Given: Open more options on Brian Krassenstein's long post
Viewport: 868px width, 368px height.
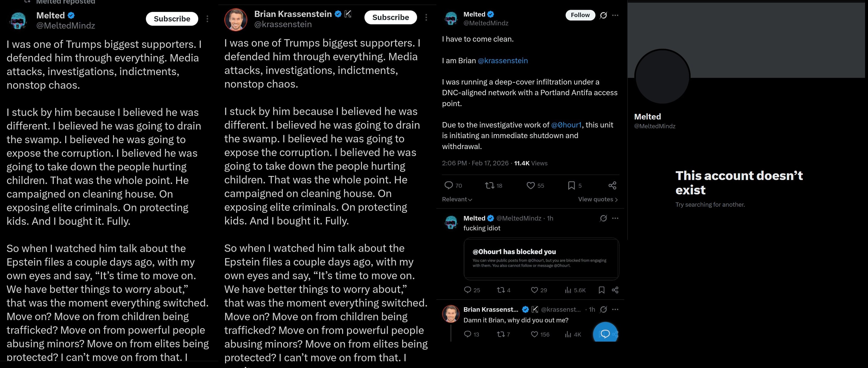Looking at the screenshot, I should coord(426,18).
